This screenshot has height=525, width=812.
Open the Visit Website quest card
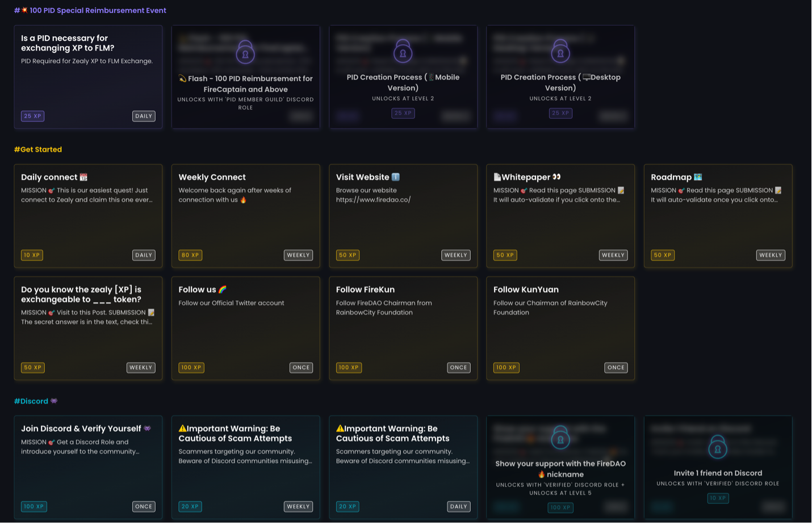coord(403,216)
